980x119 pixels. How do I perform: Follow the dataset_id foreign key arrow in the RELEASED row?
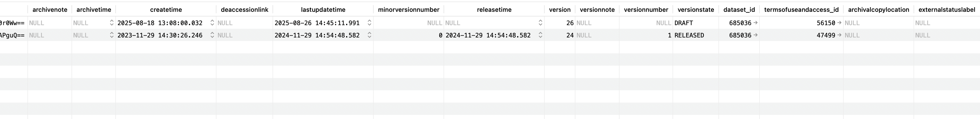[x=756, y=35]
